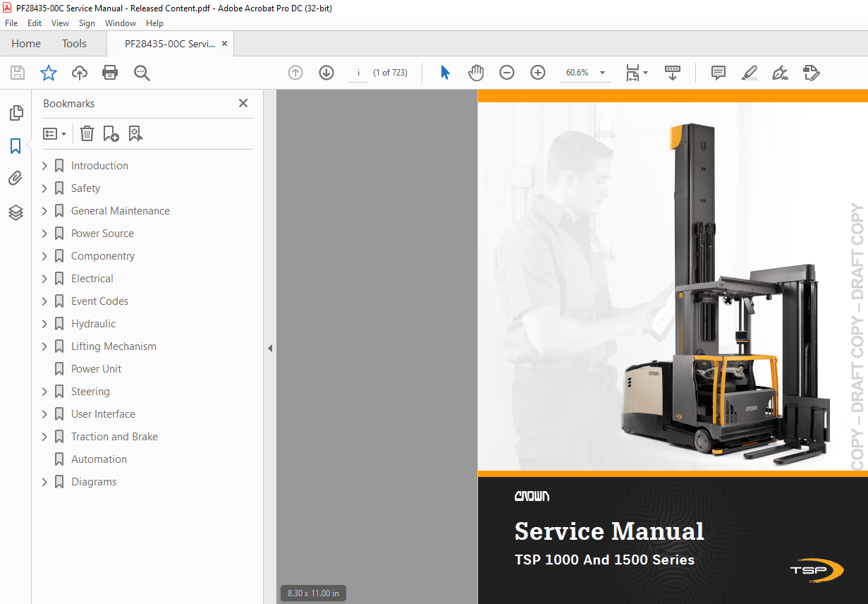Expand the Hydraulic bookmark chevron

tap(44, 324)
